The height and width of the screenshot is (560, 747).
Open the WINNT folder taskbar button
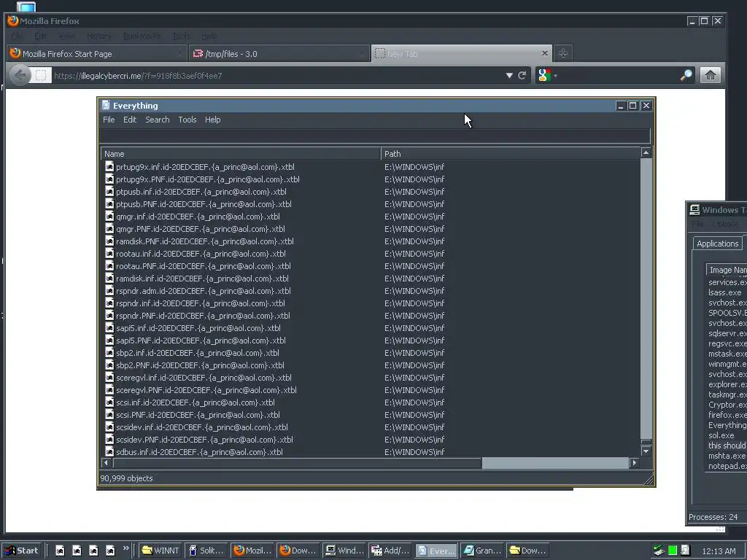point(160,551)
